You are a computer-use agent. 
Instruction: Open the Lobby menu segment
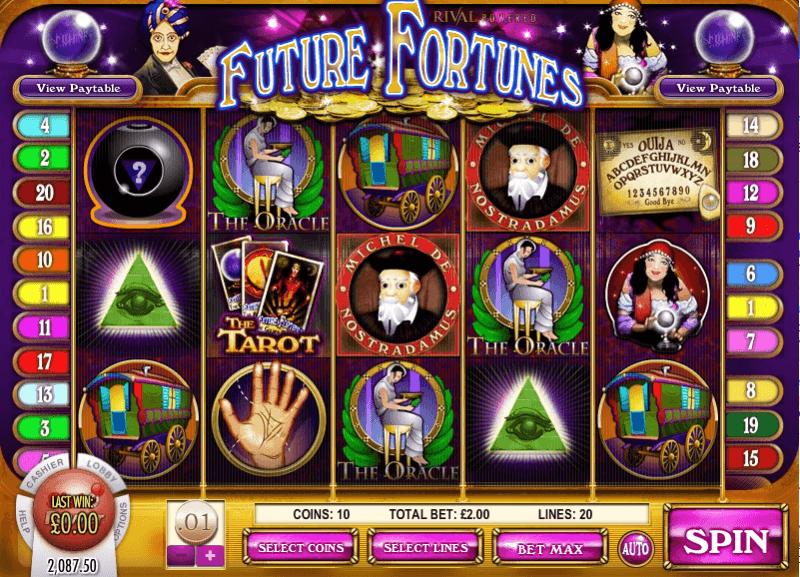point(101,472)
